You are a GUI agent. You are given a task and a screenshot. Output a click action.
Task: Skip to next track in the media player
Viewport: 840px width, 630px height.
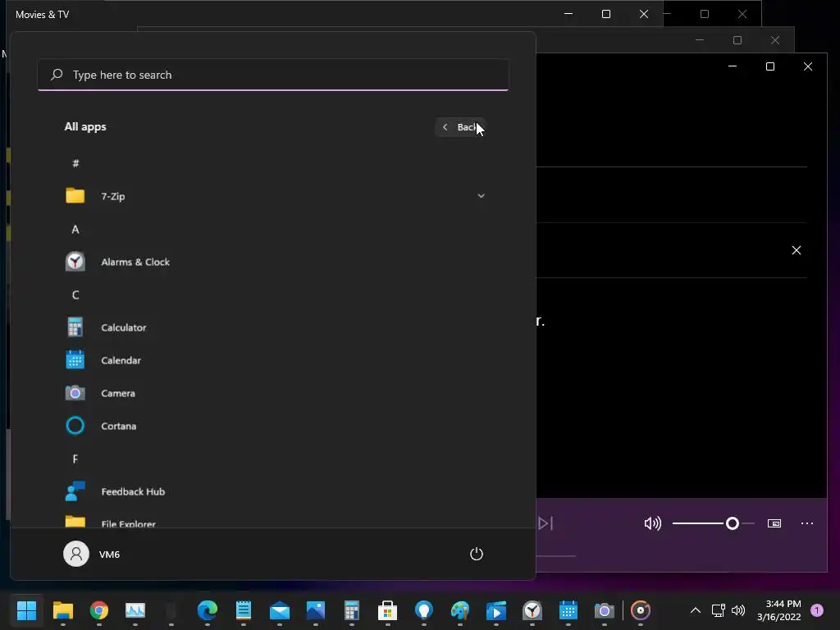(x=546, y=523)
